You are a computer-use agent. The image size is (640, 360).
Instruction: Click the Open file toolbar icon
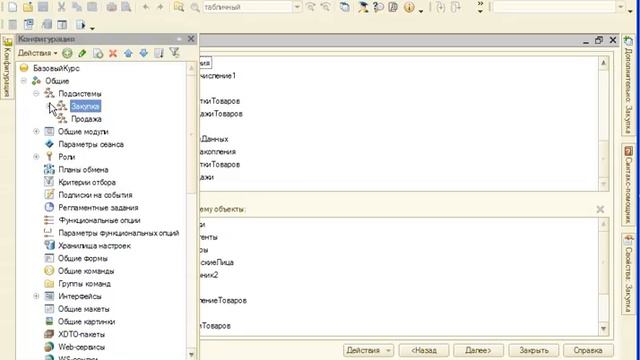pyautogui.click(x=28, y=7)
